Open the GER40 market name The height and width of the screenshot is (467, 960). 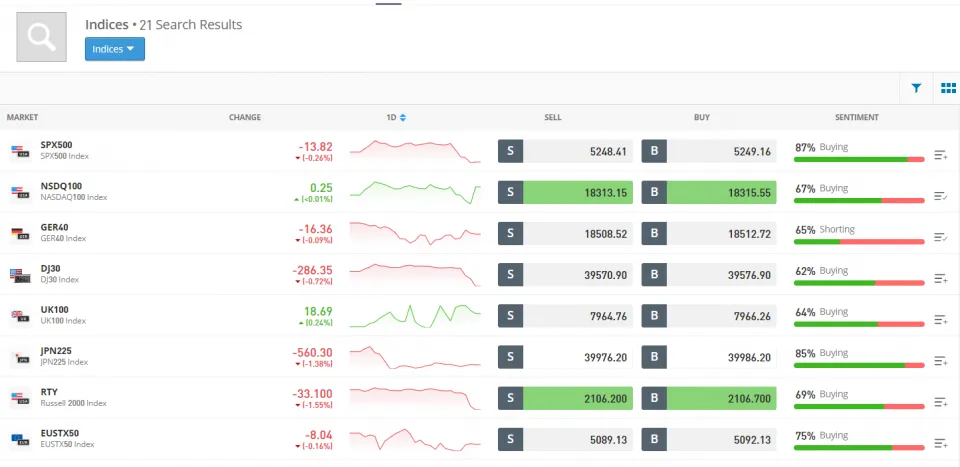click(x=54, y=227)
